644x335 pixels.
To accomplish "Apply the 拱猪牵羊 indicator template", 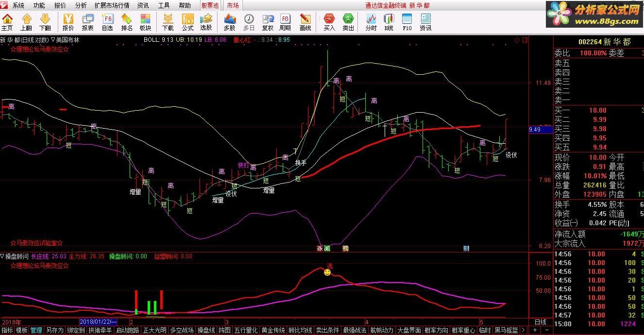I will pos(101,330).
